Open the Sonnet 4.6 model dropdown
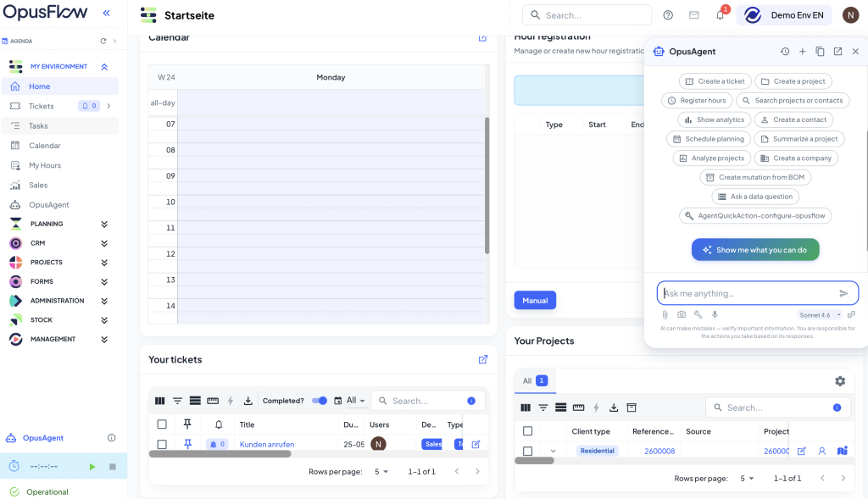The height and width of the screenshot is (499, 868). coord(820,315)
